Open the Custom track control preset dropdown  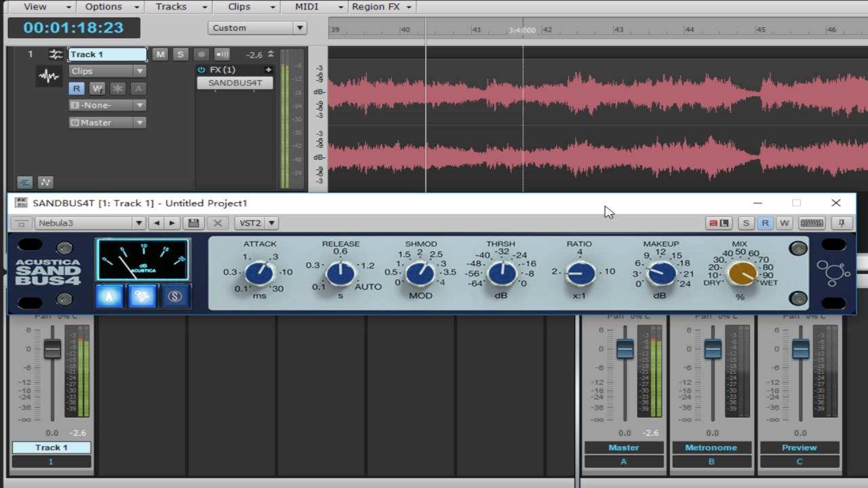(x=257, y=28)
